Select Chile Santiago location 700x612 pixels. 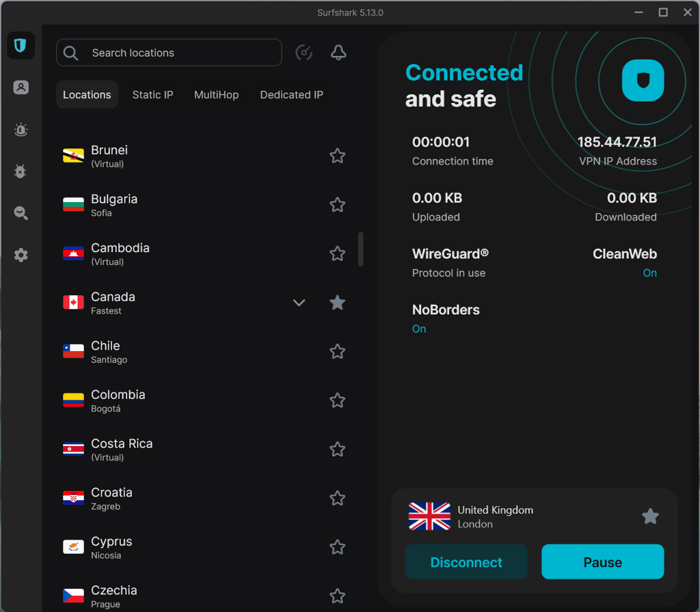point(204,352)
